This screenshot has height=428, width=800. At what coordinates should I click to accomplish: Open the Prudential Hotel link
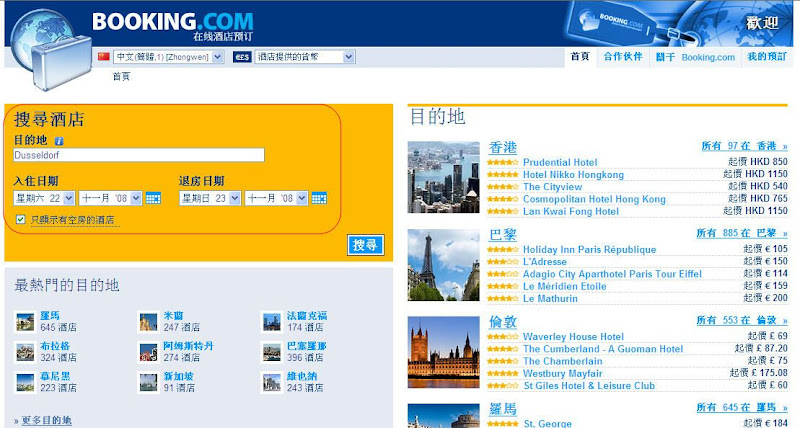[560, 162]
